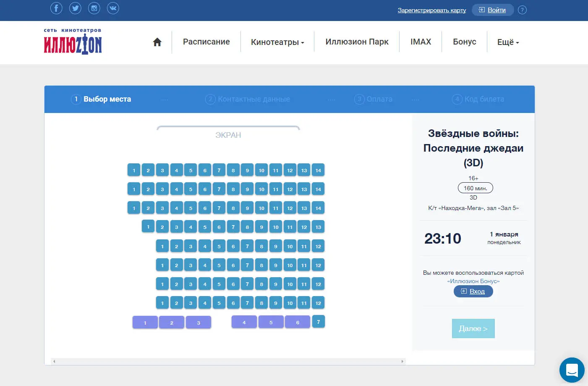The width and height of the screenshot is (588, 386).
Task: Select seat 14 in first row
Action: coord(318,170)
